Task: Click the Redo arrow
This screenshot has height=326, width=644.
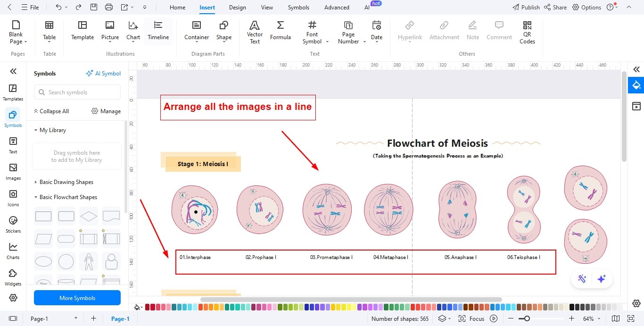Action: pyautogui.click(x=79, y=7)
